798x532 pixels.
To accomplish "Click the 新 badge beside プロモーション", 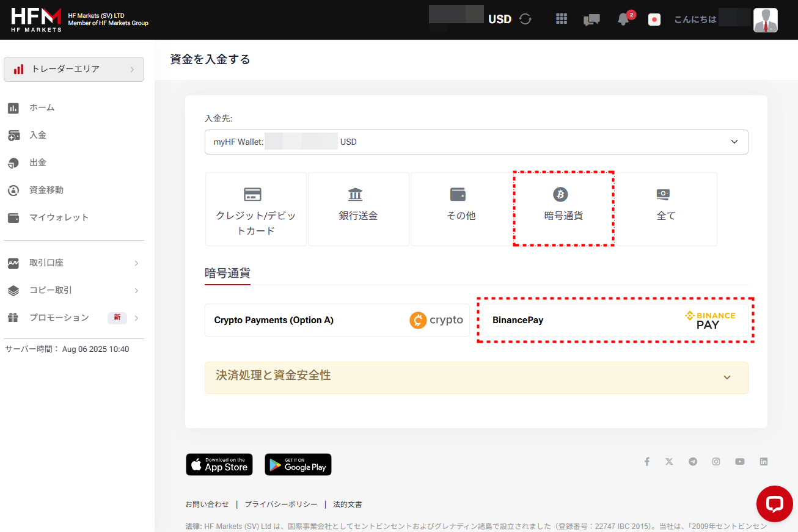I will (x=117, y=318).
